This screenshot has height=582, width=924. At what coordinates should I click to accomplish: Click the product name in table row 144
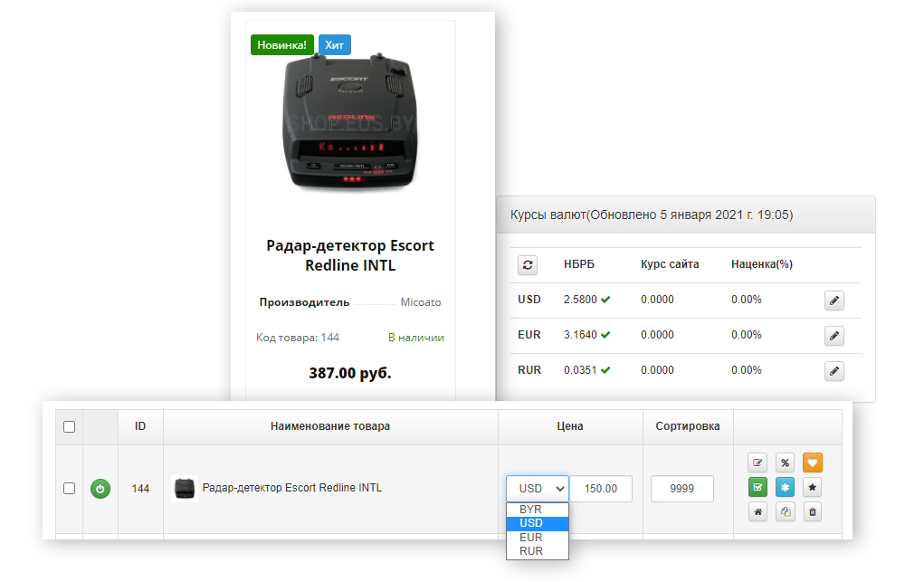point(291,488)
